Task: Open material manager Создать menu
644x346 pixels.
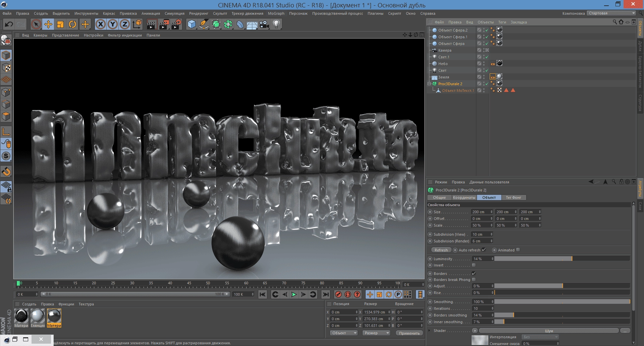Action: point(29,304)
